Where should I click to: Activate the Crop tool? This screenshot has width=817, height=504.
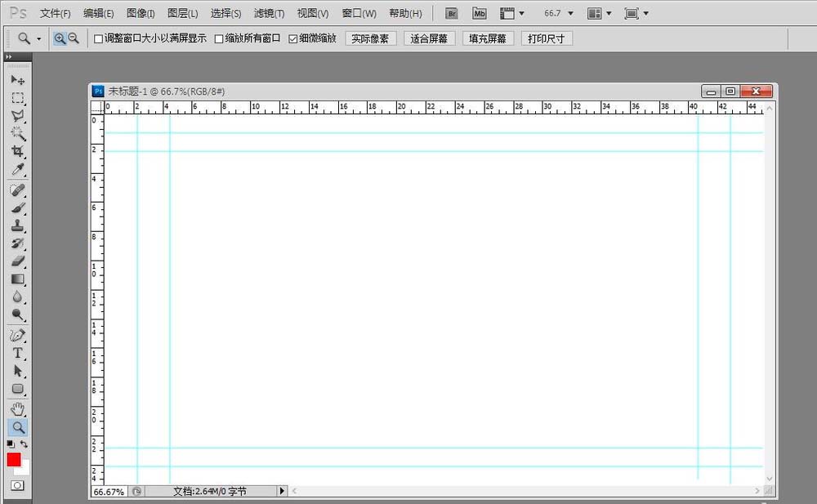point(18,153)
